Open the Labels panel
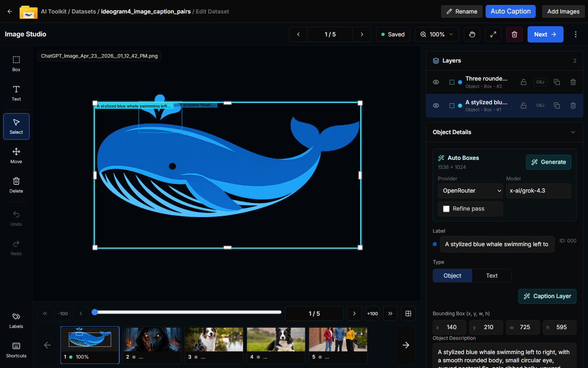Viewport: 588px width, 368px height. tap(16, 321)
